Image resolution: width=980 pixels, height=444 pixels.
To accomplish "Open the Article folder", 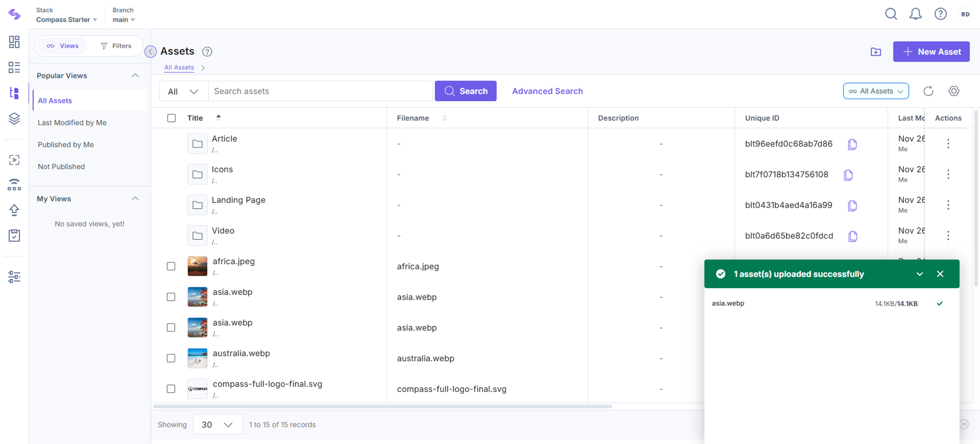I will 225,139.
